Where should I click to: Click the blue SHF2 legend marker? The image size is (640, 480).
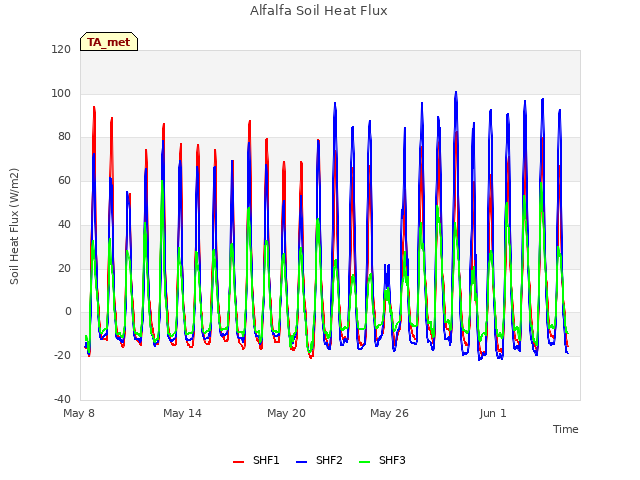point(301,462)
